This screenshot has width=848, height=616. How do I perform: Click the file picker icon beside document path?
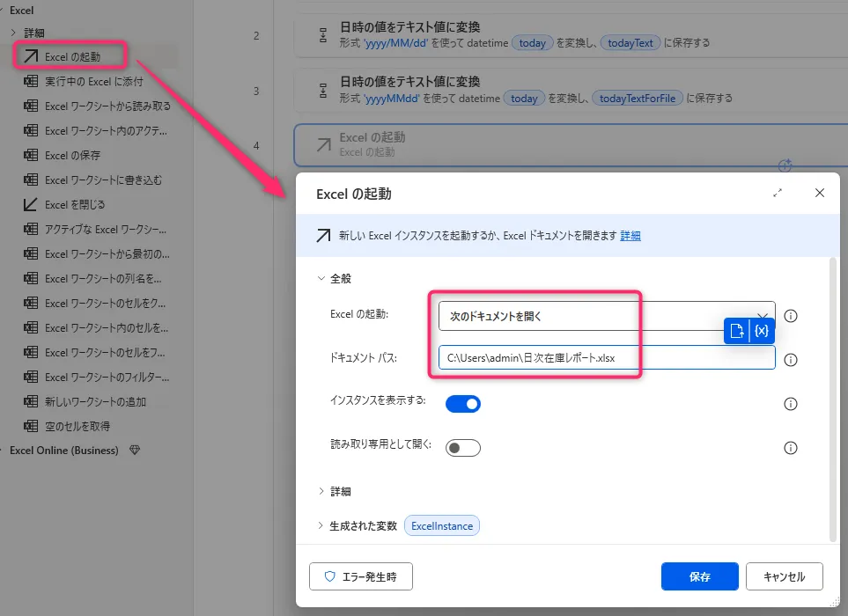click(x=737, y=331)
